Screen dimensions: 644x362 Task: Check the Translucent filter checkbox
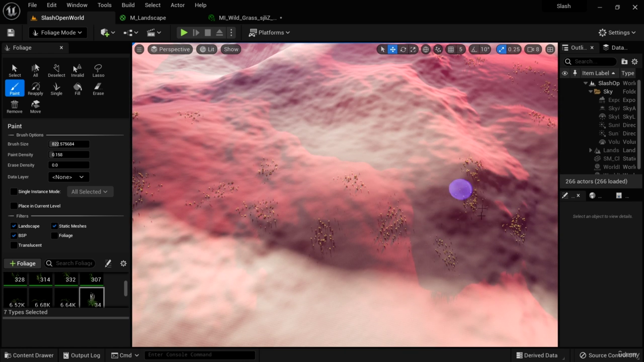[14, 245]
